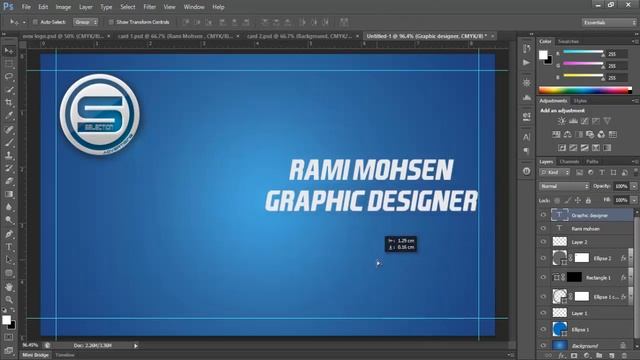The height and width of the screenshot is (360, 640).
Task: Hide the Layer 1 layer
Action: (x=543, y=313)
